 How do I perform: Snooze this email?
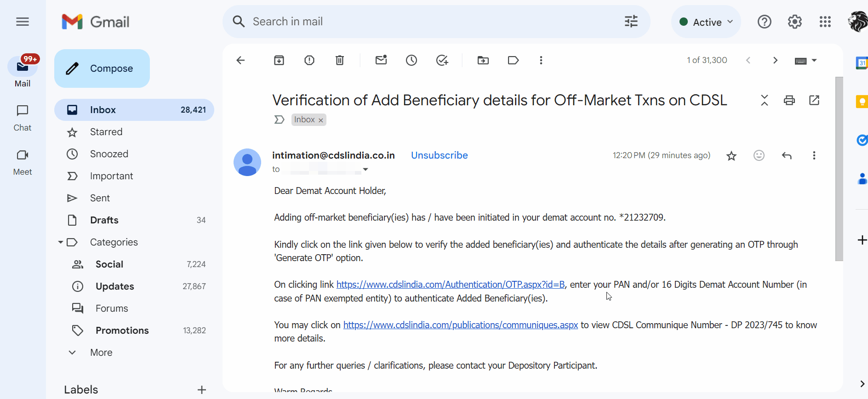411,60
